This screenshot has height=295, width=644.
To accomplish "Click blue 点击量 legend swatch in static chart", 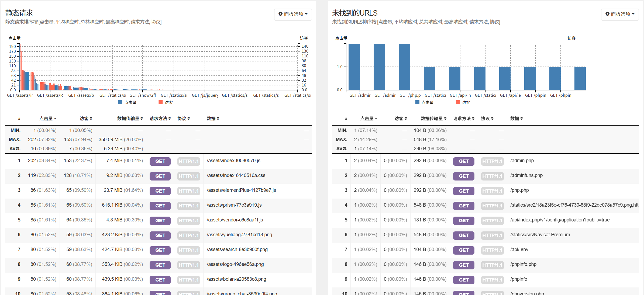I will 120,102.
